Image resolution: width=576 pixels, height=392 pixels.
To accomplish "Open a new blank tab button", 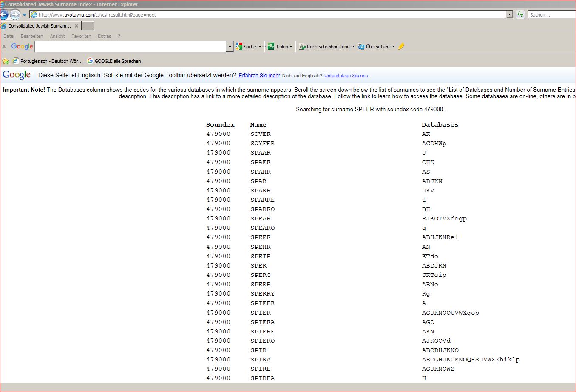I will pyautogui.click(x=88, y=26).
